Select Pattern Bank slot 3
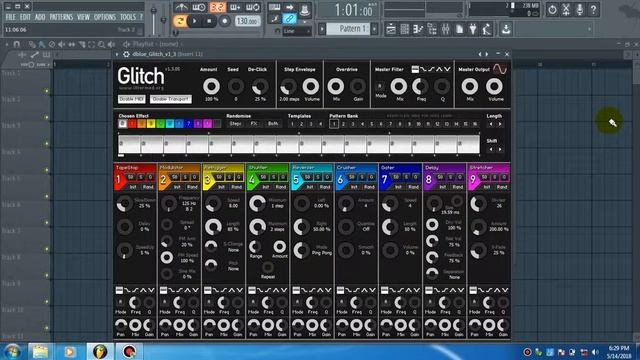This screenshot has width=640, height=360. click(x=353, y=124)
